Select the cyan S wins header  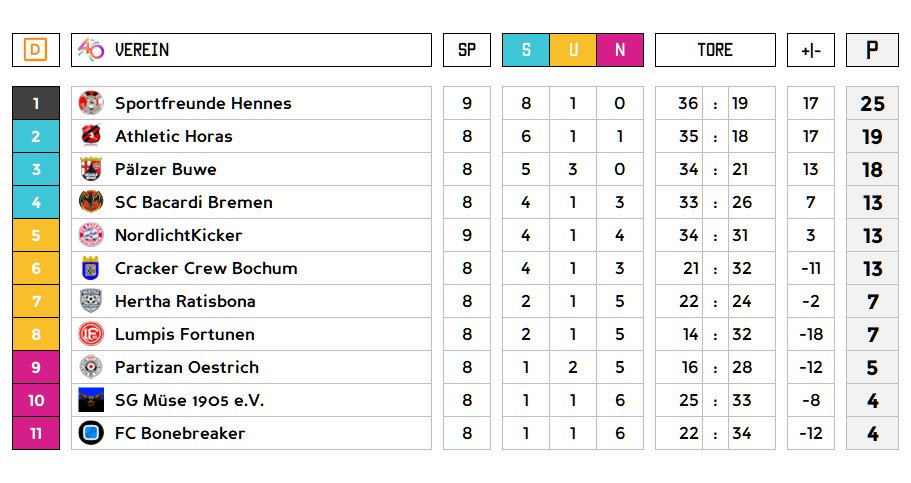526,50
